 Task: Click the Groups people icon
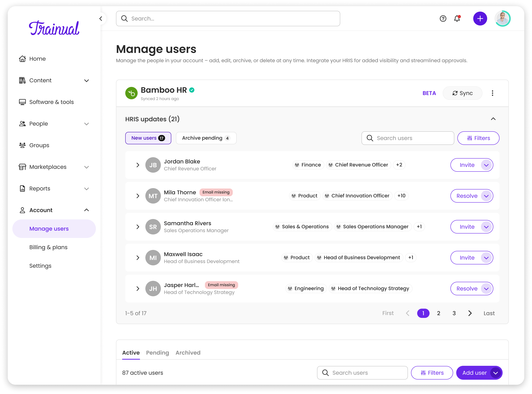[22, 145]
